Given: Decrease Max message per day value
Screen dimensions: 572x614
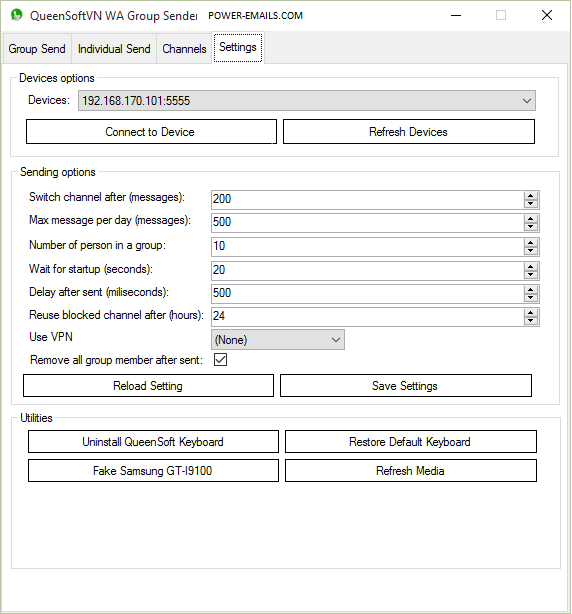Looking at the screenshot, I should 530,227.
